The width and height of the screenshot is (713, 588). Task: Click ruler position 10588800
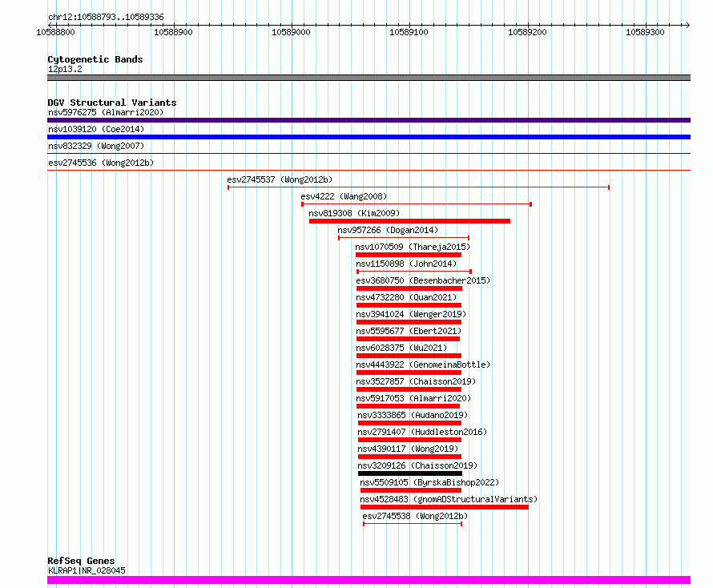click(55, 32)
